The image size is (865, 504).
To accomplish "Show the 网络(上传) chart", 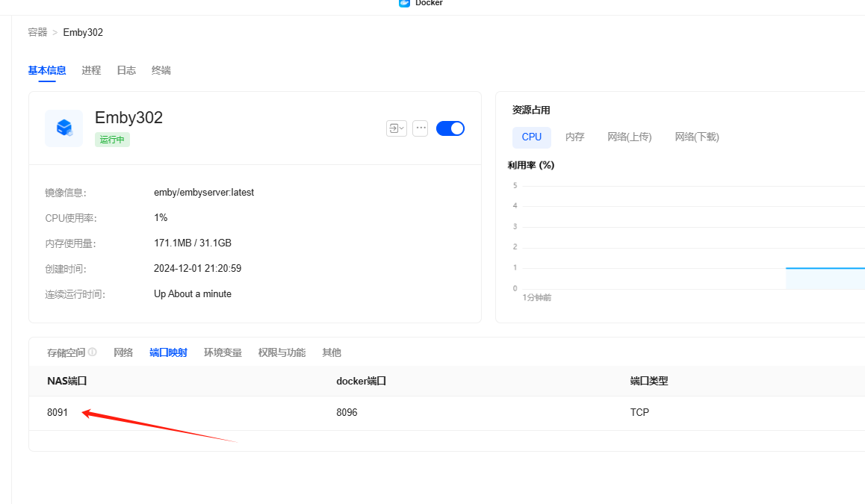I will click(x=630, y=137).
